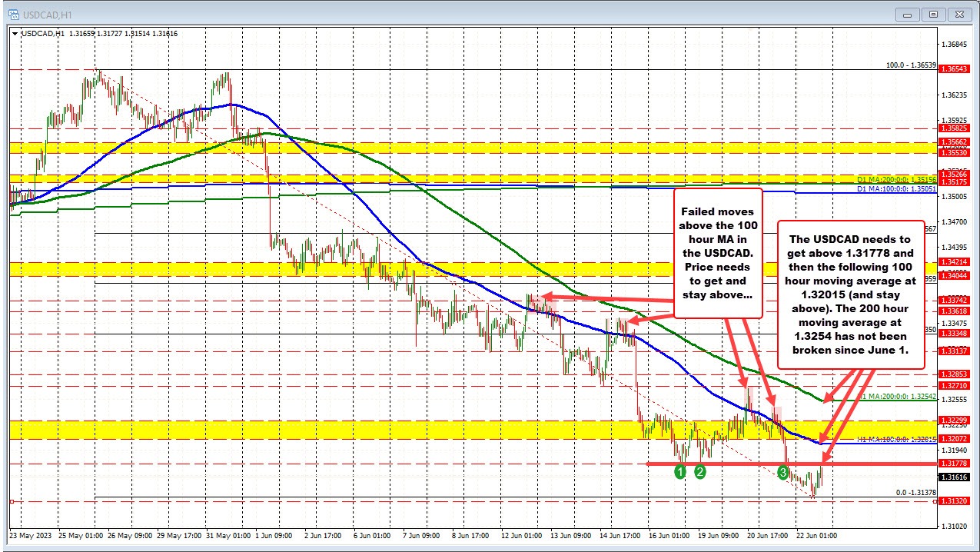Click the red price label 1.31778
980x552 pixels.
click(952, 464)
